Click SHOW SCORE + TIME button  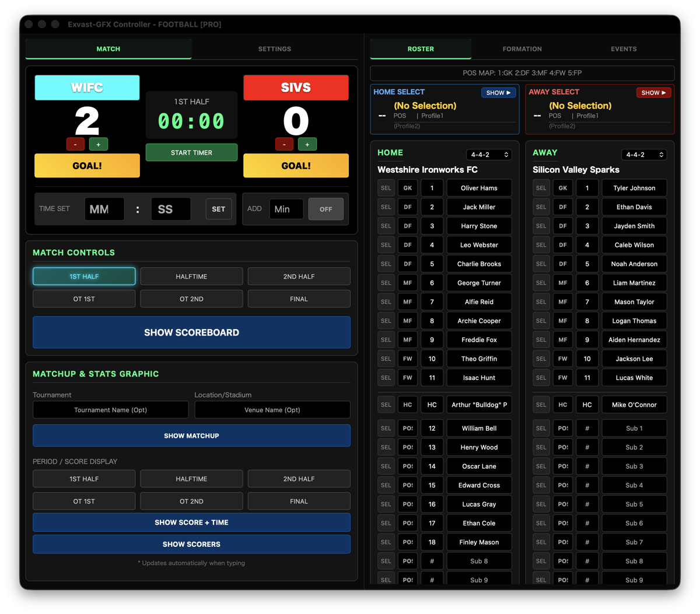click(191, 522)
